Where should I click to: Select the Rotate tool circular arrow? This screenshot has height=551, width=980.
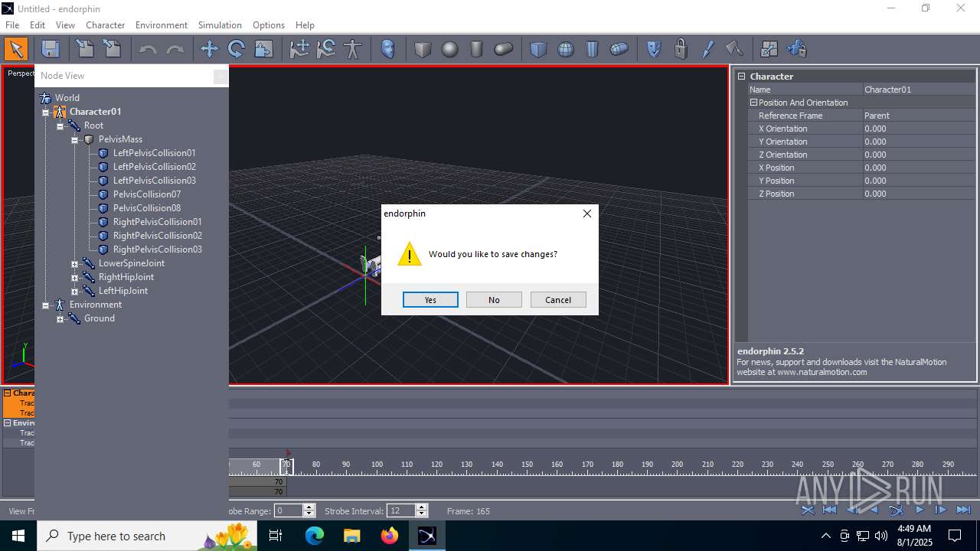[x=237, y=50]
